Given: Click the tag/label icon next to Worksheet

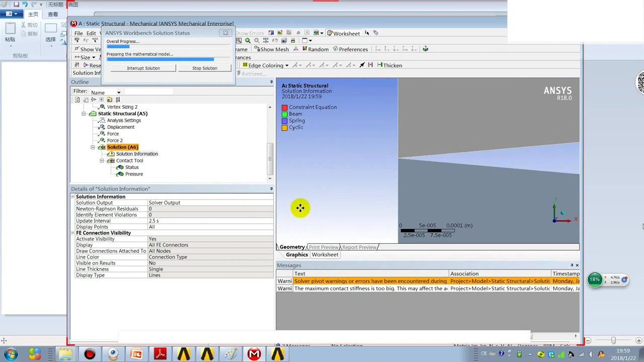Looking at the screenshot, I should pos(376,33).
